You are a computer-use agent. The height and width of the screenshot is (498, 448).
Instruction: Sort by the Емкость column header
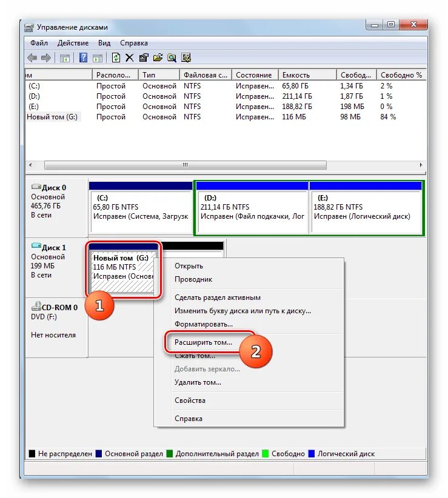307,75
